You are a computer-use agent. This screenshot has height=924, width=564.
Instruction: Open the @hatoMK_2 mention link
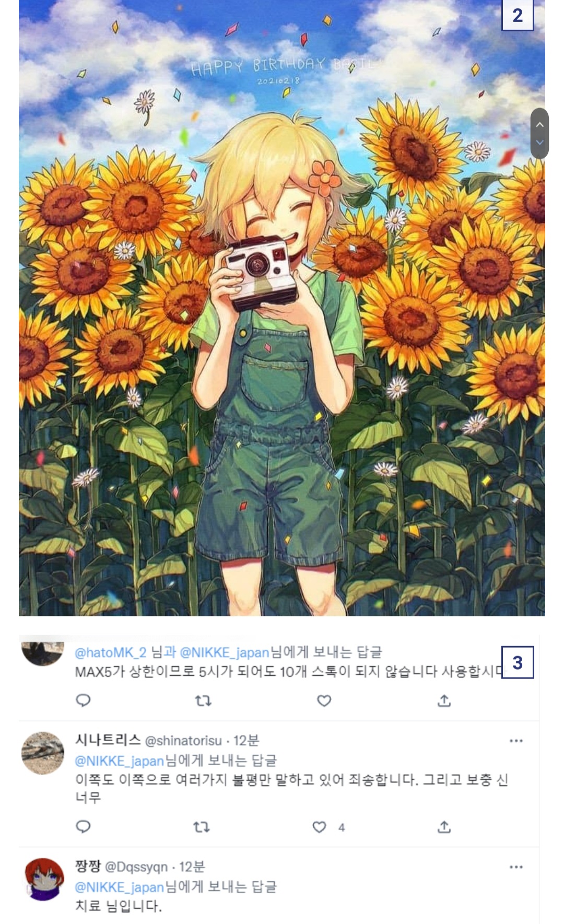pos(110,652)
